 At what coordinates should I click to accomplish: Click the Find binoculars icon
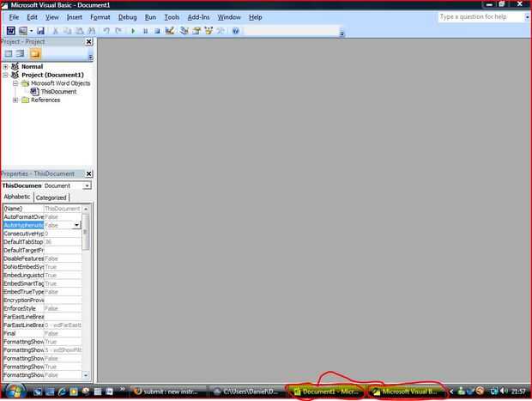pos(92,31)
